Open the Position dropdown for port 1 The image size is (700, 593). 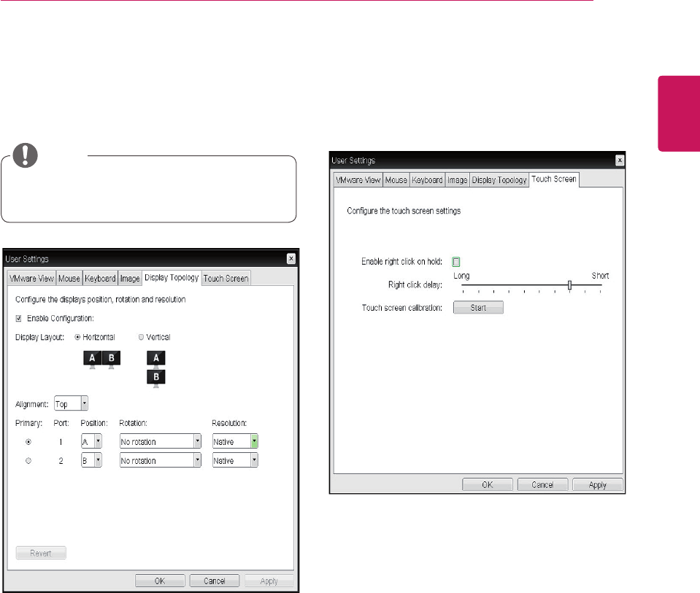coord(91,441)
